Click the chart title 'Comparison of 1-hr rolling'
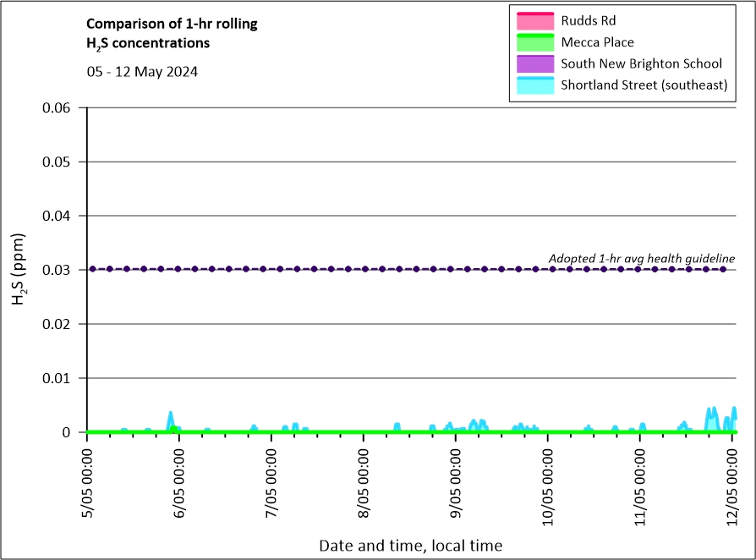The image size is (756, 560). coord(172,24)
